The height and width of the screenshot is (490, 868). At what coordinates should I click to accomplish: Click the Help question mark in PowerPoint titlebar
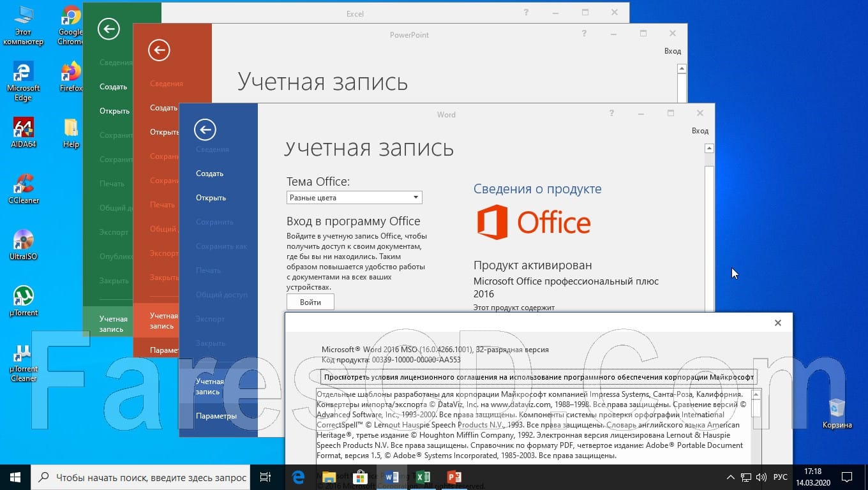585,34
